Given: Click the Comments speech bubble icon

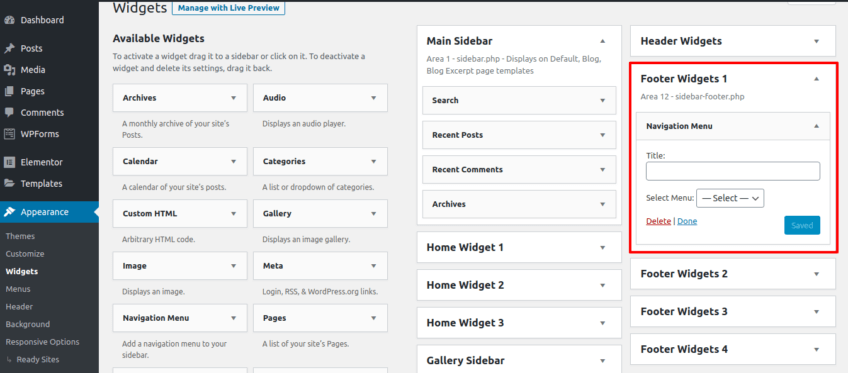Looking at the screenshot, I should 9,112.
